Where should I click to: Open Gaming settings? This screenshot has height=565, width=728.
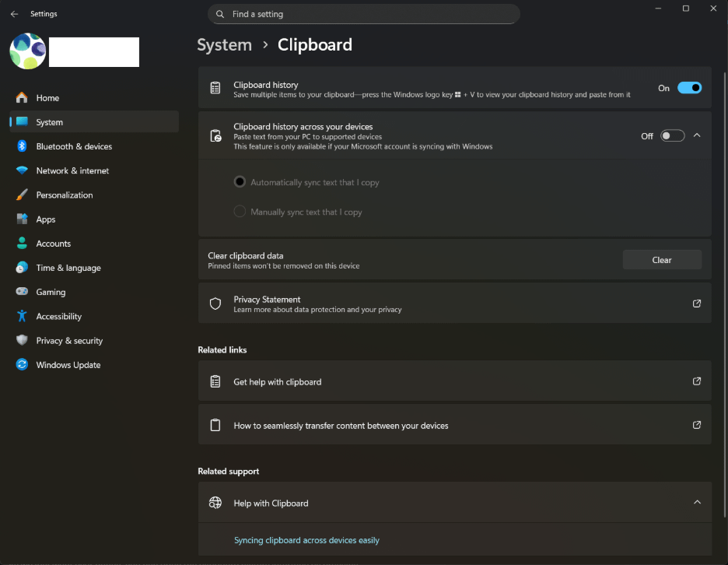(94, 291)
